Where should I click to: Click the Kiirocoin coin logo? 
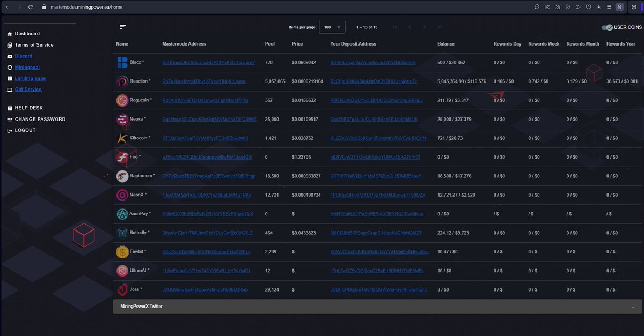click(122, 138)
